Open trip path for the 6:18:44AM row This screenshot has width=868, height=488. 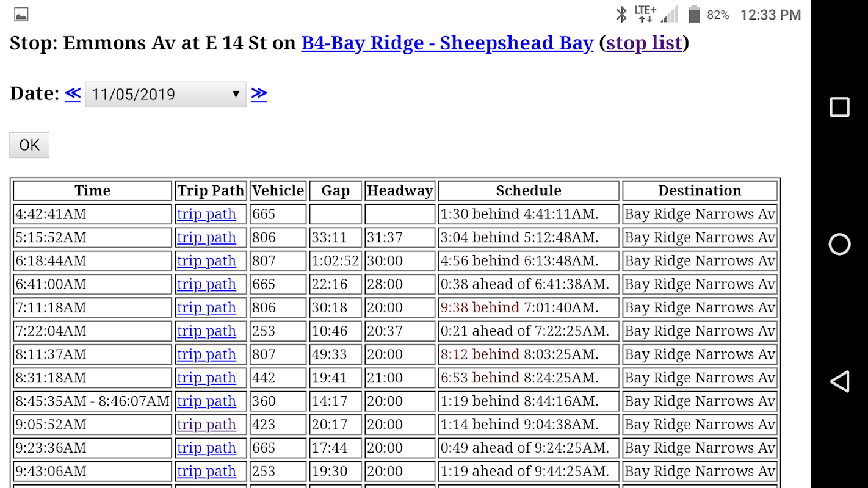click(x=206, y=261)
